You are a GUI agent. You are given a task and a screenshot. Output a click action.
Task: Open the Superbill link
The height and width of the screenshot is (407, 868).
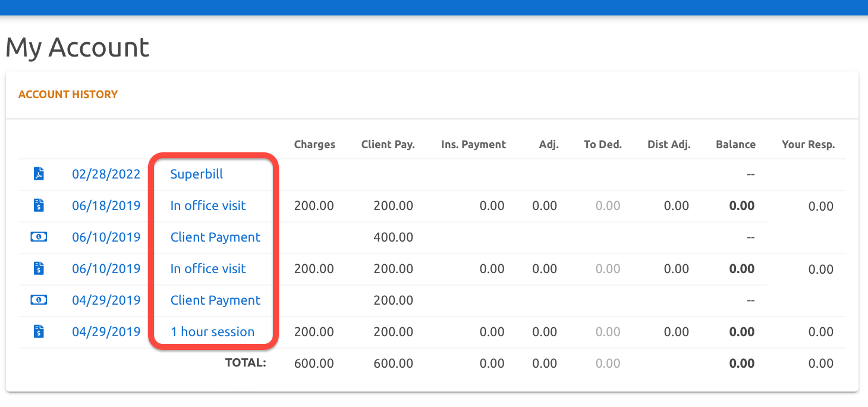tap(197, 174)
